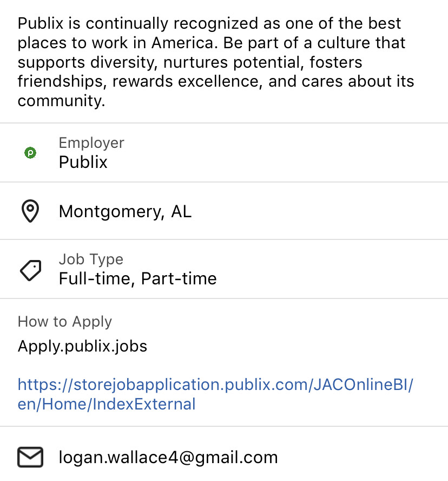Tap the job type tag icon
This screenshot has width=448, height=481.
[x=31, y=270]
